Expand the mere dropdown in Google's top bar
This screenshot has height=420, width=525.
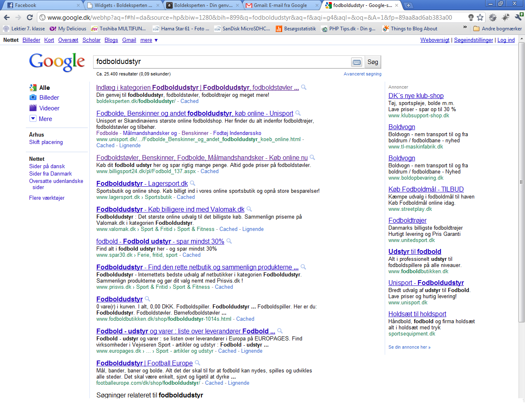(x=149, y=40)
